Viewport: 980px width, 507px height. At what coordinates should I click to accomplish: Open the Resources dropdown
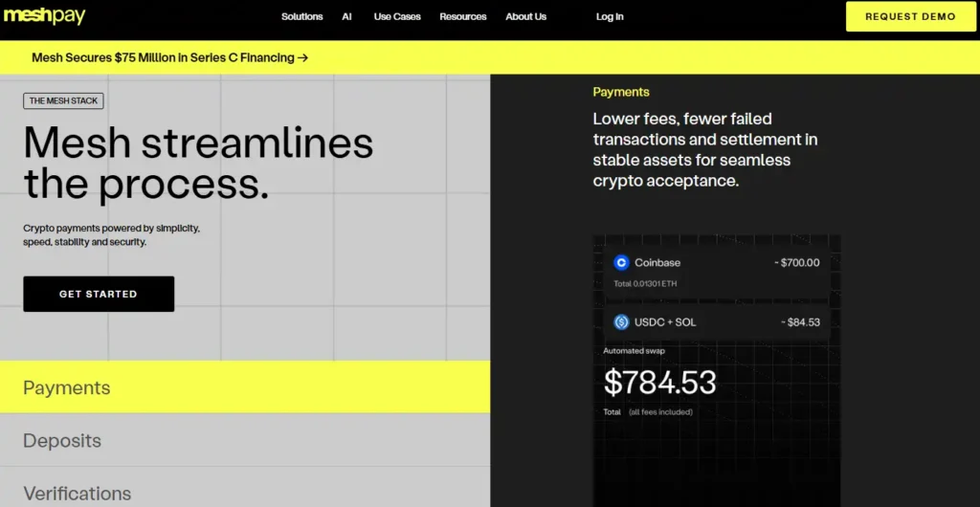[x=462, y=16]
